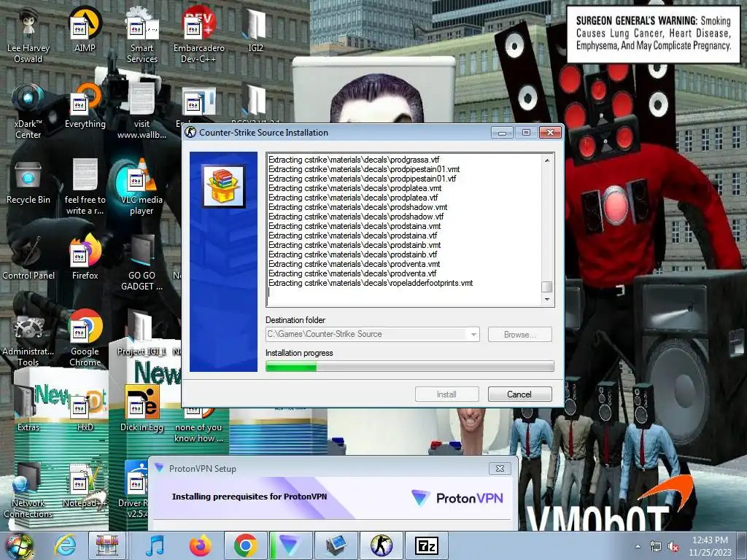The image size is (747, 560).
Task: Click the extraction log scrollbar thumb
Action: (x=547, y=287)
